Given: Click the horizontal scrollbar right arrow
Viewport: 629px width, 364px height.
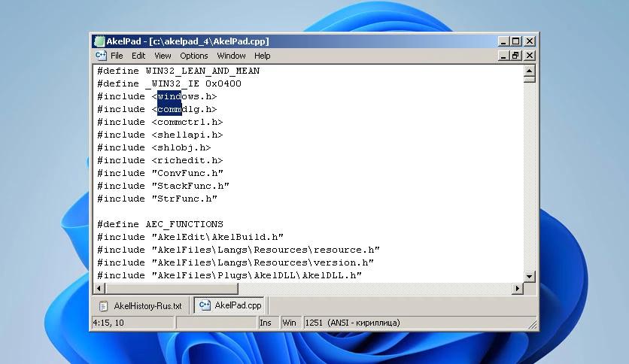Looking at the screenshot, I should (518, 288).
